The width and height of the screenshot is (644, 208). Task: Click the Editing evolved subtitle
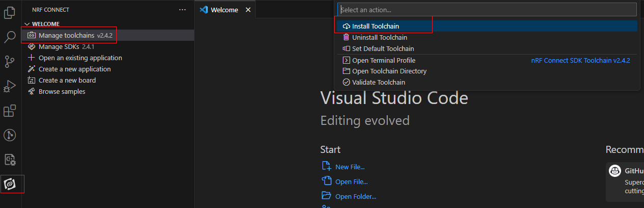365,121
